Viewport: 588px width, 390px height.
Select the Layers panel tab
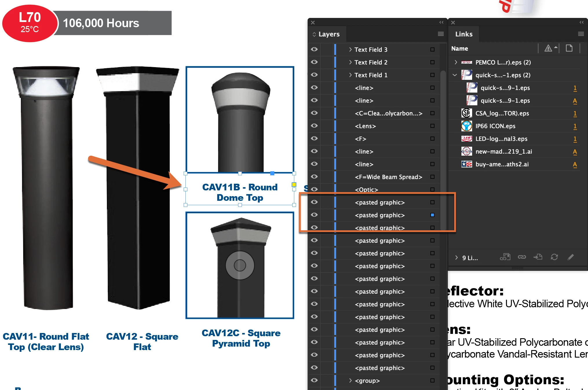pos(329,34)
